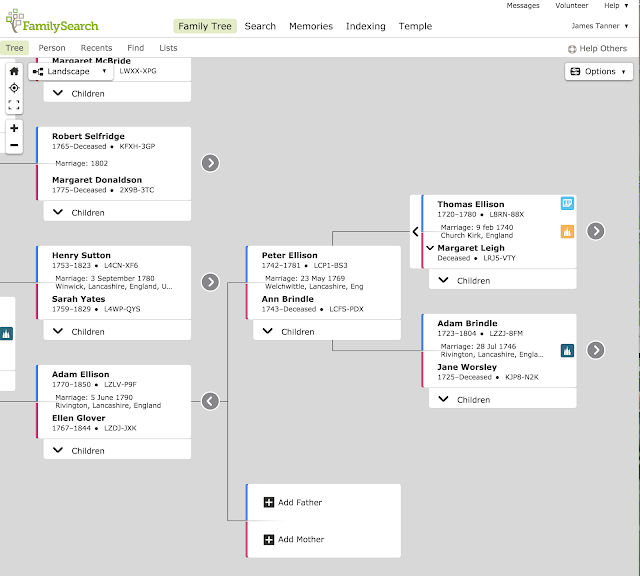The width and height of the screenshot is (640, 576).
Task: Toggle fullscreen view of the tree
Action: coord(14,105)
